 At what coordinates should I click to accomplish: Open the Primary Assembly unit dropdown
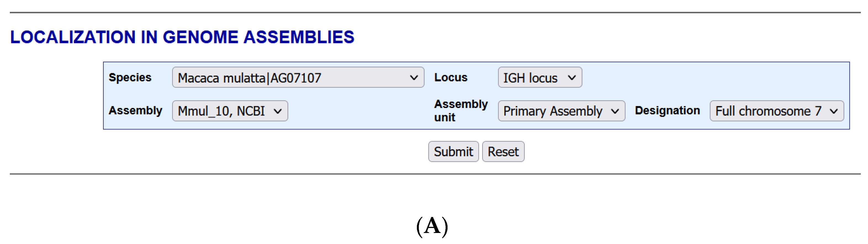click(561, 111)
